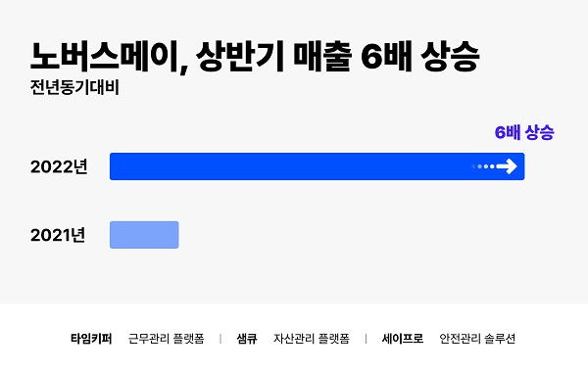Select the dark blue 2022년 bar
588x373 pixels.
tap(317, 166)
